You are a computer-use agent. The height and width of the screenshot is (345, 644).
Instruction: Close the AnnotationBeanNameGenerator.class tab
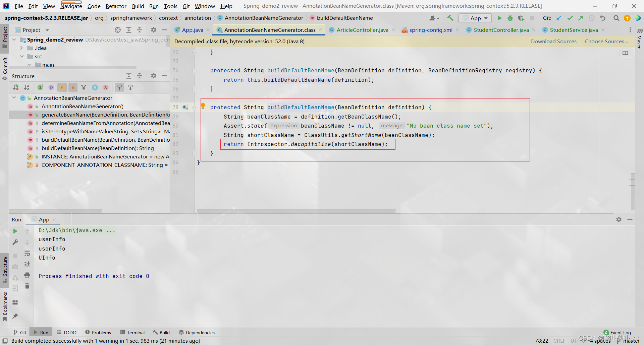coord(320,30)
